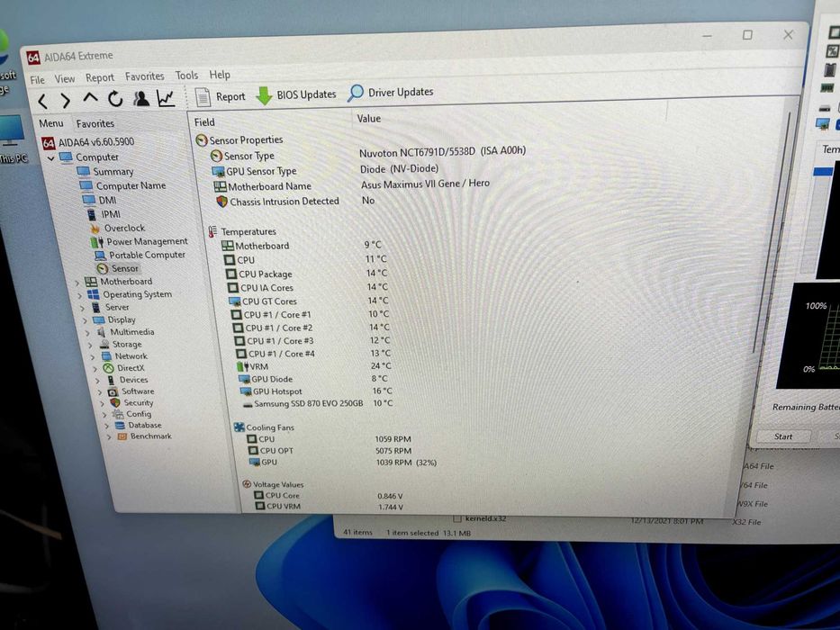The image size is (840, 630).
Task: Open BIOS Updates from the toolbar
Action: pyautogui.click(x=296, y=94)
